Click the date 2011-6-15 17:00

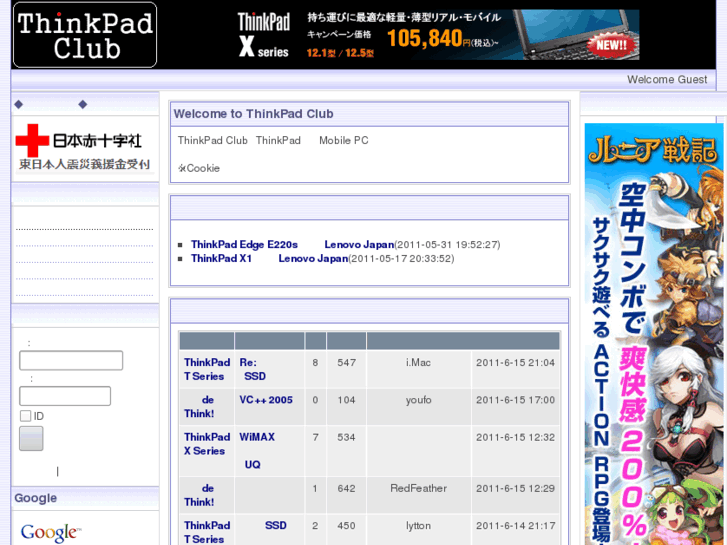[x=515, y=400]
